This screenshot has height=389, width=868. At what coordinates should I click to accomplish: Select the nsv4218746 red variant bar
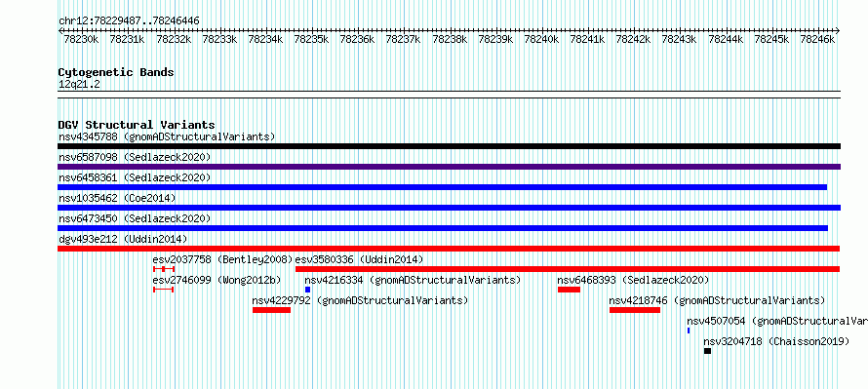(635, 310)
